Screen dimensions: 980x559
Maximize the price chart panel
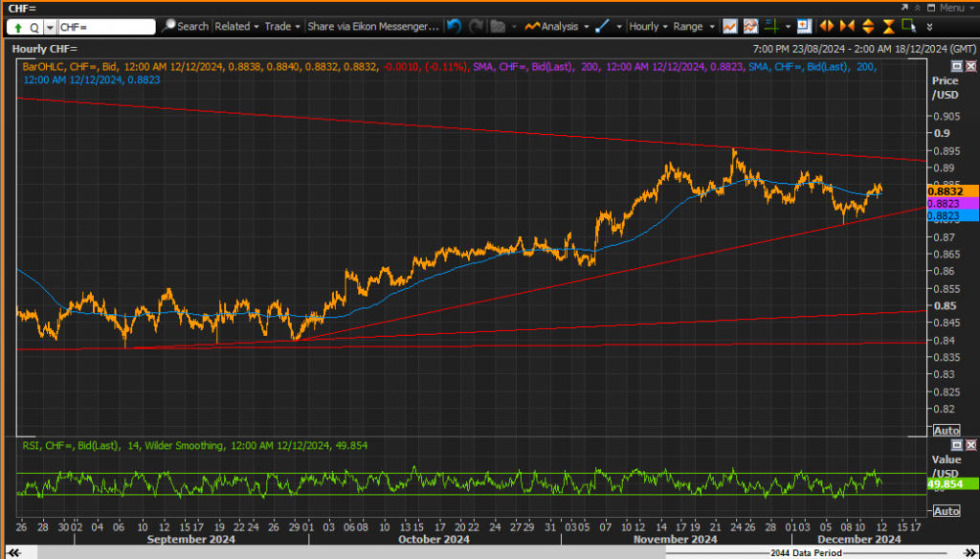[957, 66]
